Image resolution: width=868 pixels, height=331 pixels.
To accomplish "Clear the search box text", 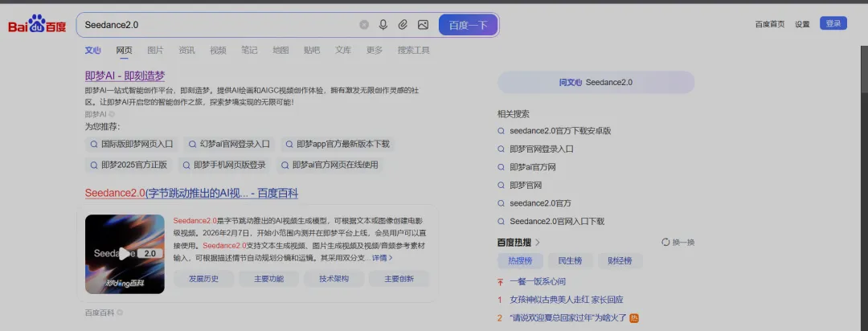I will pos(364,25).
